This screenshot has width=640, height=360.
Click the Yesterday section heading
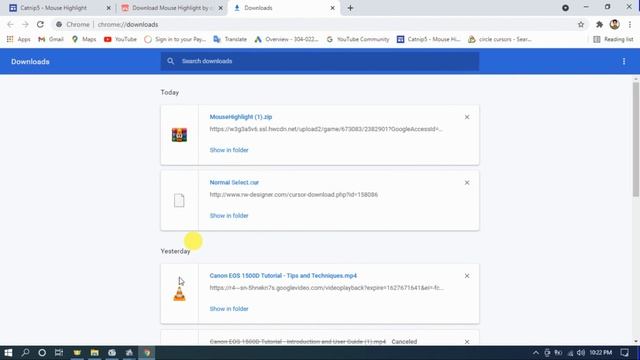pos(176,251)
